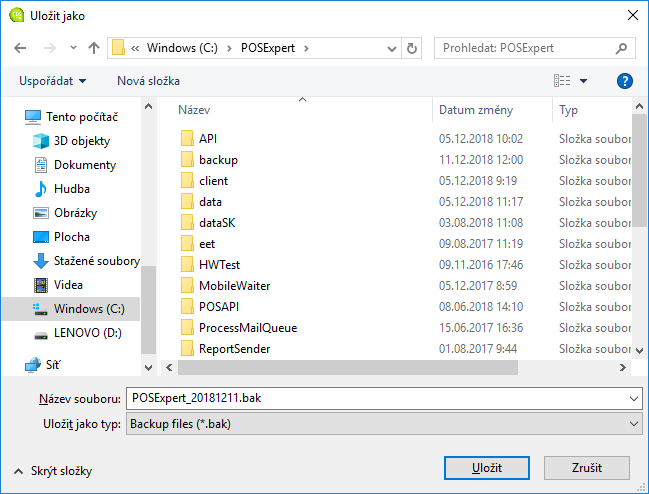
Task: Refresh the POSExpert folder view
Action: coord(412,48)
